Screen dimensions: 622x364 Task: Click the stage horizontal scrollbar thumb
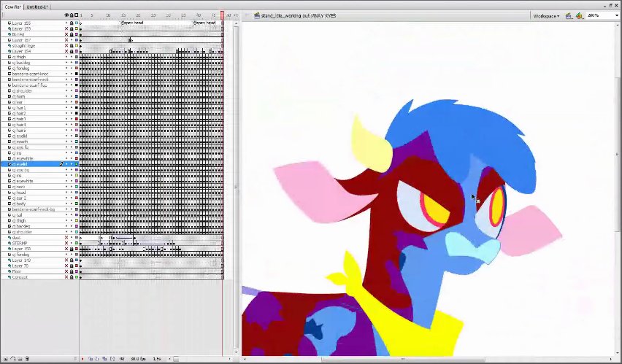(403, 359)
